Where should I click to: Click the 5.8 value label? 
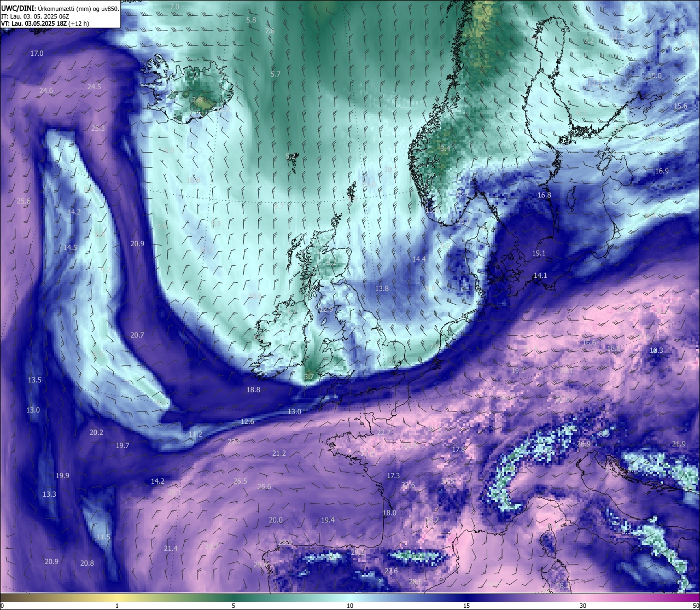coord(251,20)
